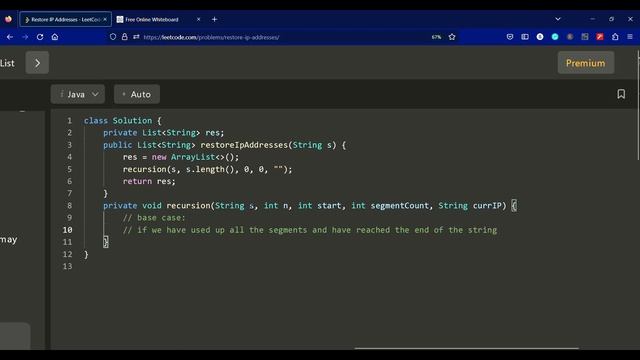This screenshot has width=640, height=360.
Task: Open the Java language dropdown
Action: click(x=78, y=94)
